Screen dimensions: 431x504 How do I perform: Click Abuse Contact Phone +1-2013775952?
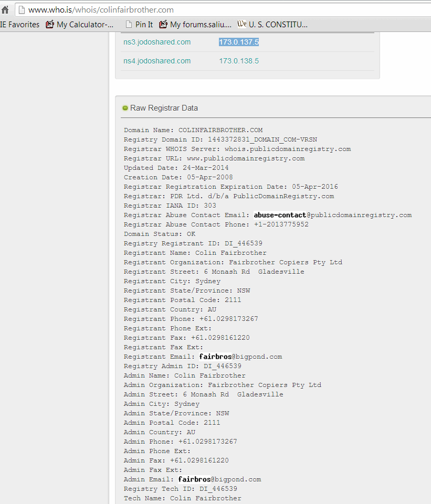[216, 224]
